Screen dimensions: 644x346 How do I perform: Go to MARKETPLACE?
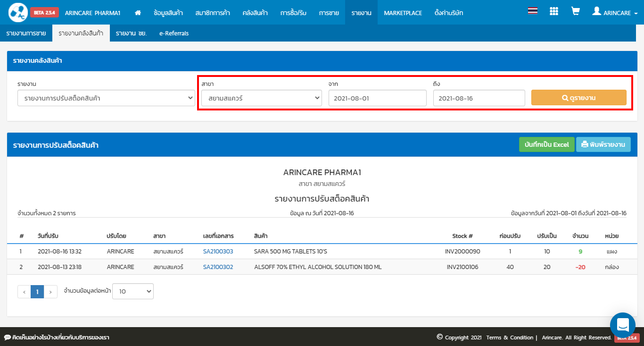403,13
